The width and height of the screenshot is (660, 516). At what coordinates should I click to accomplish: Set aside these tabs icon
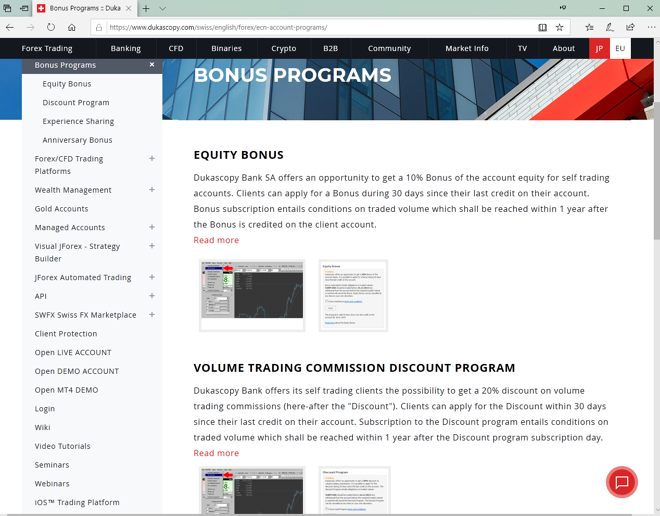tap(25, 8)
